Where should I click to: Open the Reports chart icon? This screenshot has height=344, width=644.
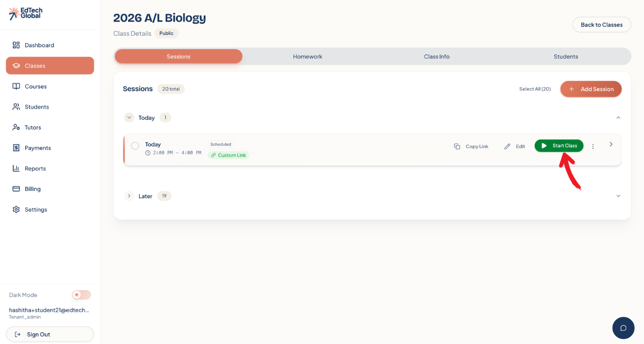(16, 169)
